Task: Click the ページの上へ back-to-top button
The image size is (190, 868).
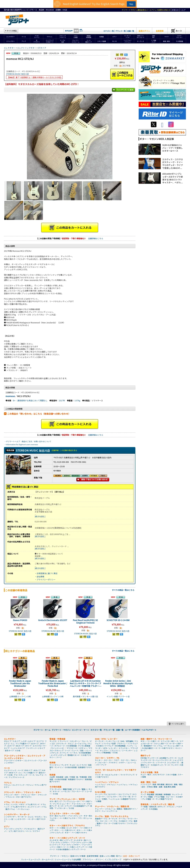Action: click(x=177, y=724)
